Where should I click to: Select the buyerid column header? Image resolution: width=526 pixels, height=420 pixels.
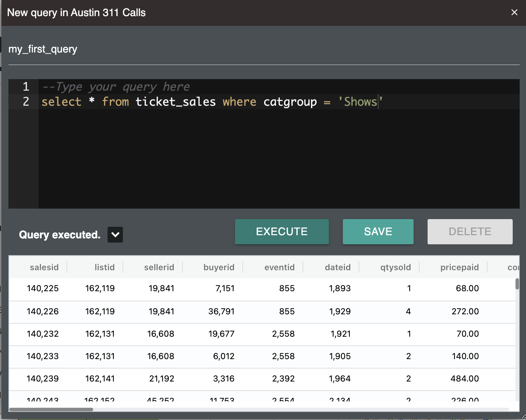tap(219, 267)
